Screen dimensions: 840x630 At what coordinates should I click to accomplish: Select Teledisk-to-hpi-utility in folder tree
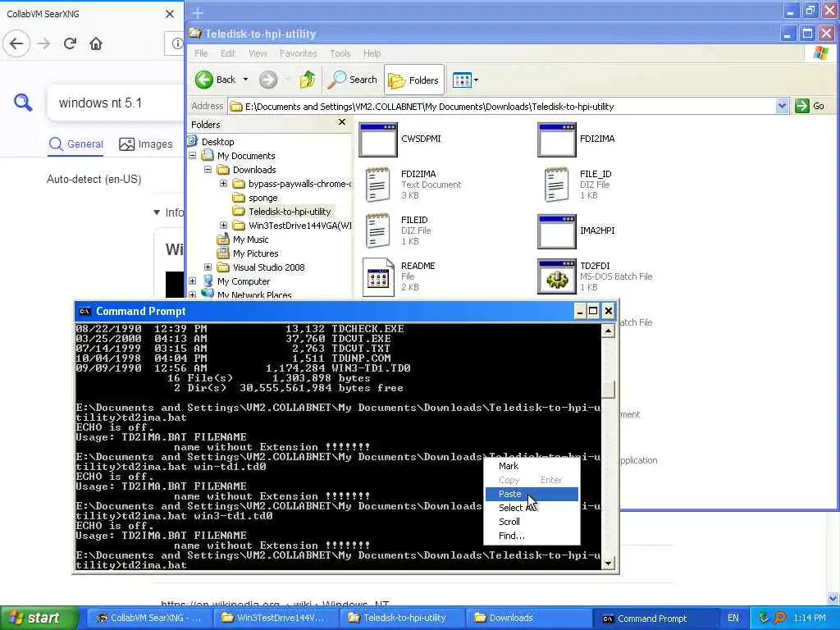[290, 212]
